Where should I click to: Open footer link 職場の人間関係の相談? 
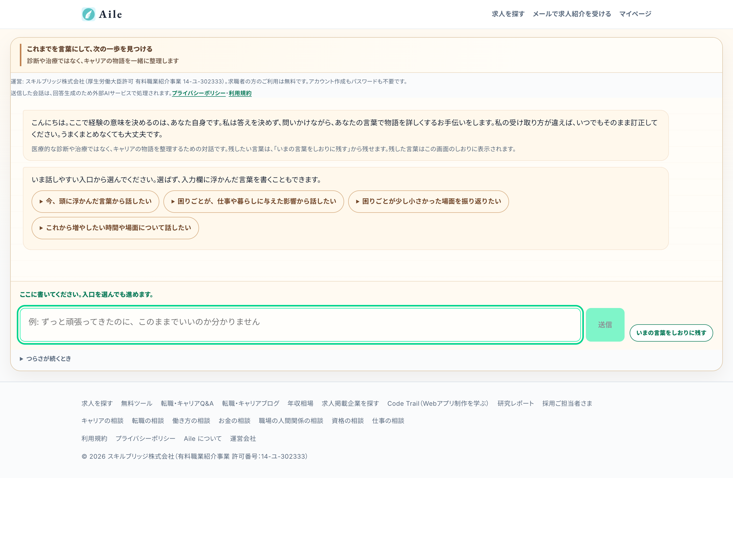pyautogui.click(x=291, y=421)
